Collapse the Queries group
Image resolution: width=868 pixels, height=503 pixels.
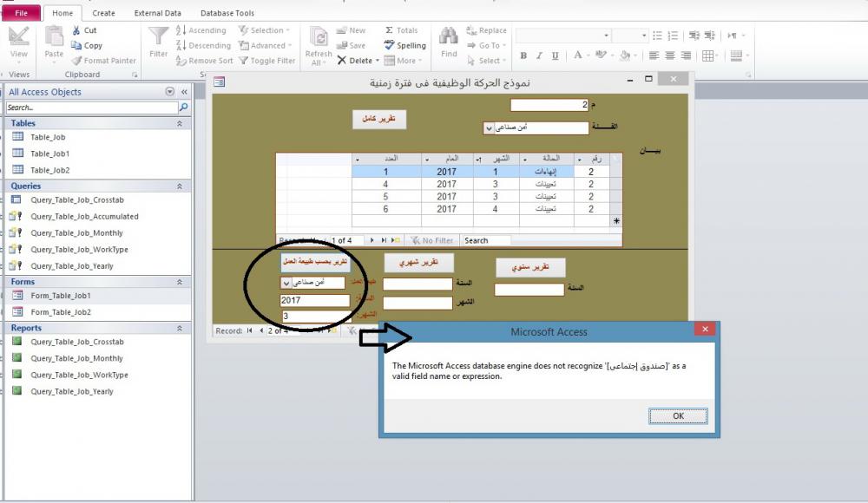pyautogui.click(x=180, y=186)
